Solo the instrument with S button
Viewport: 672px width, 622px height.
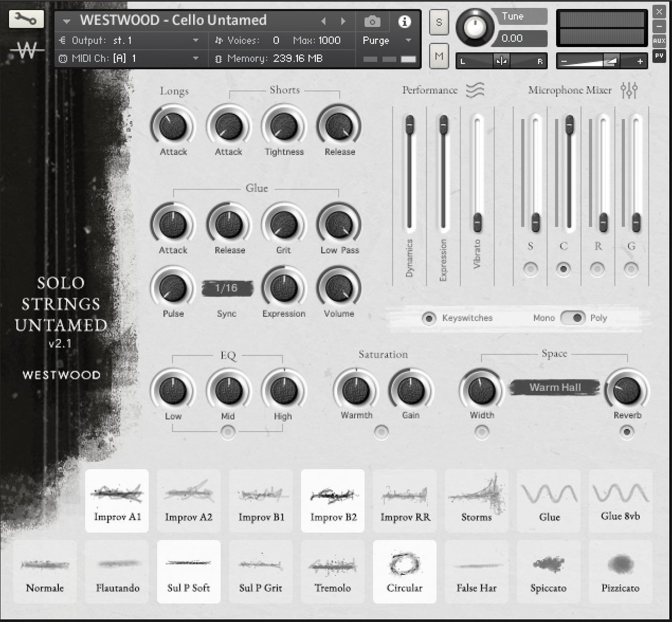pos(439,22)
